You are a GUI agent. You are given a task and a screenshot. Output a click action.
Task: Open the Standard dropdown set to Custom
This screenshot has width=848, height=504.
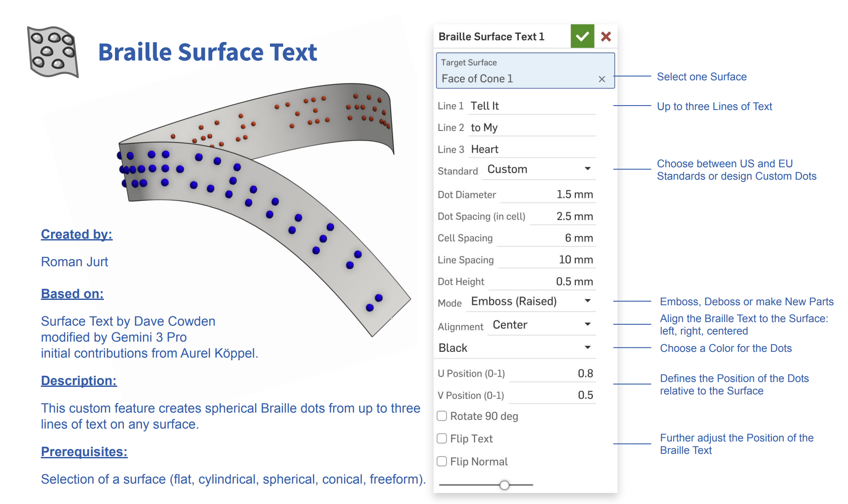click(x=539, y=169)
